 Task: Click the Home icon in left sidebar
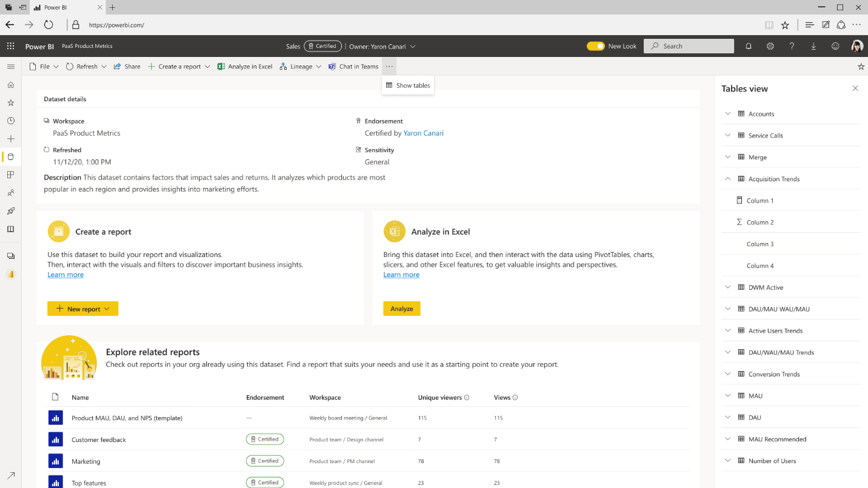pyautogui.click(x=10, y=85)
